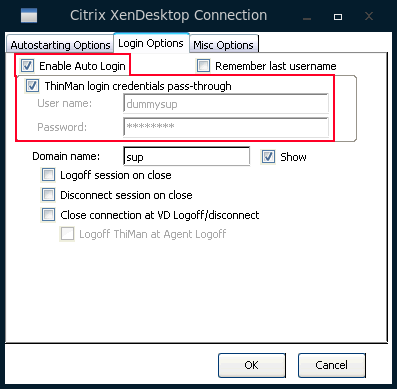397x389 pixels.
Task: Check Disconnect session on close
Action: point(48,195)
